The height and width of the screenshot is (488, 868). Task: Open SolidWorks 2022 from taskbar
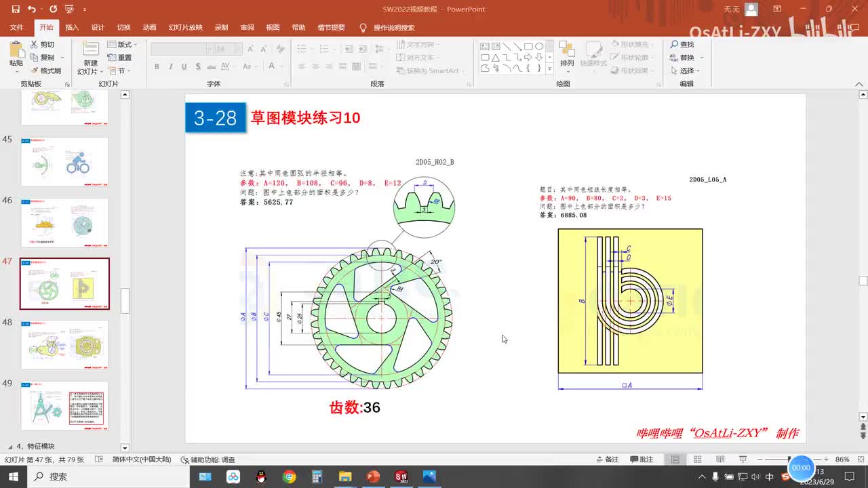point(401,476)
